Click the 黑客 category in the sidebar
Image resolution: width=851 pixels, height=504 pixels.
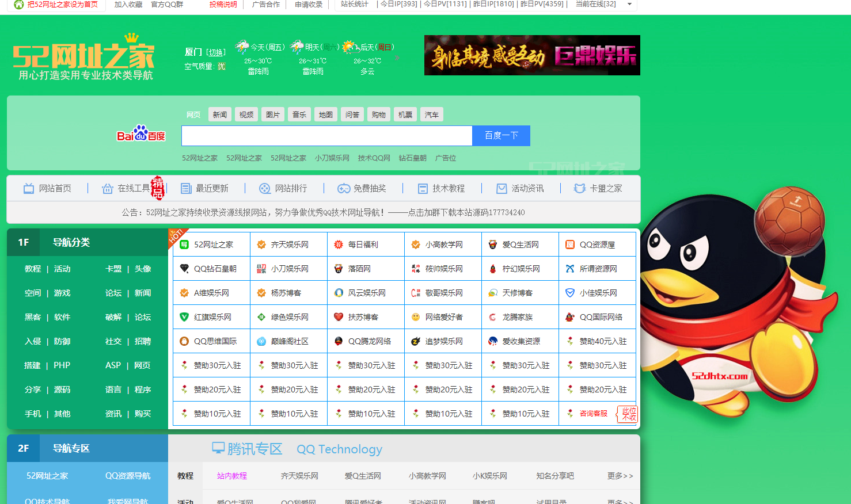pos(33,317)
